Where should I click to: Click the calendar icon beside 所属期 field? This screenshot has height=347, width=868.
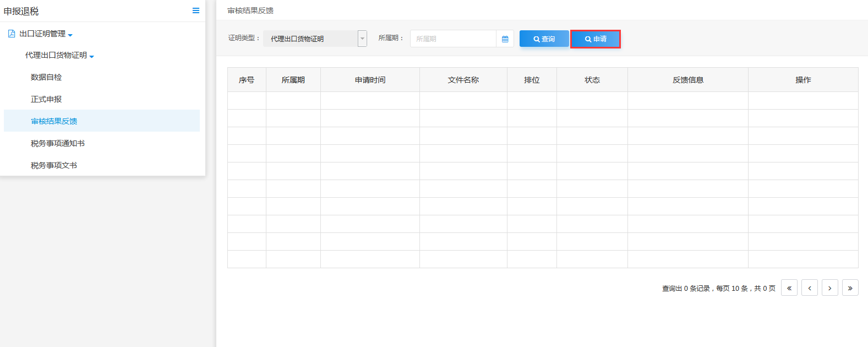[x=505, y=39]
